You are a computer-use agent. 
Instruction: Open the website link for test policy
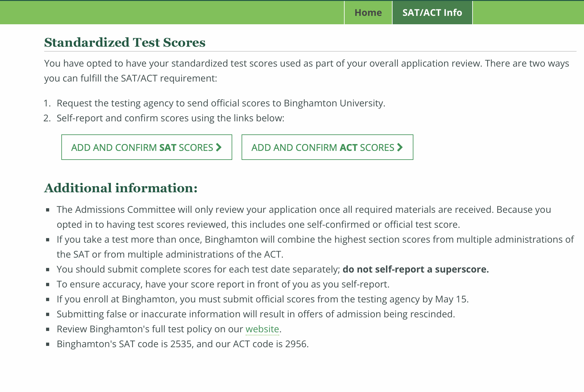(x=262, y=329)
